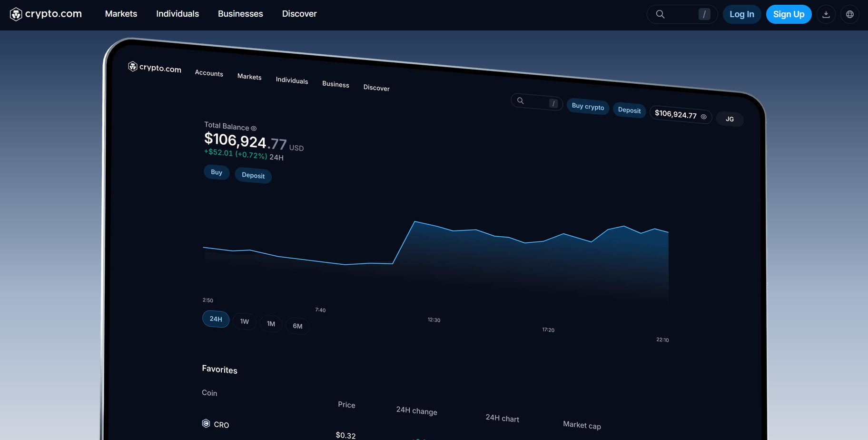Click the CRO coin icon in Favorites
The image size is (868, 440).
pos(206,423)
